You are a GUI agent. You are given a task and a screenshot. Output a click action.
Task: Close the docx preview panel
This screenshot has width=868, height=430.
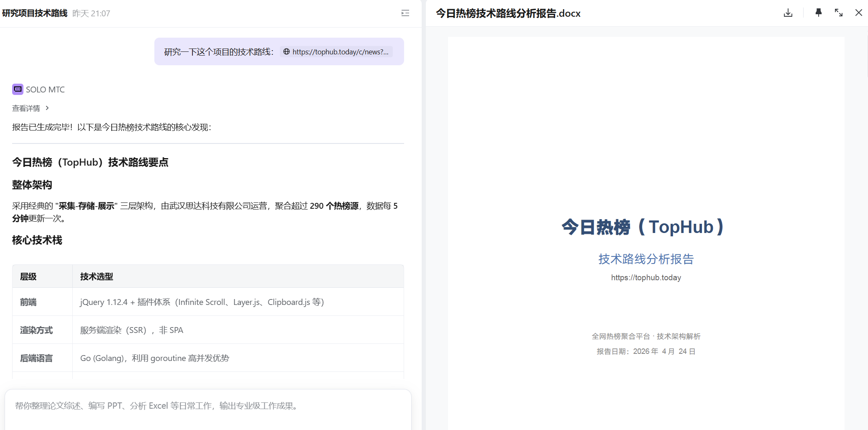(x=858, y=13)
